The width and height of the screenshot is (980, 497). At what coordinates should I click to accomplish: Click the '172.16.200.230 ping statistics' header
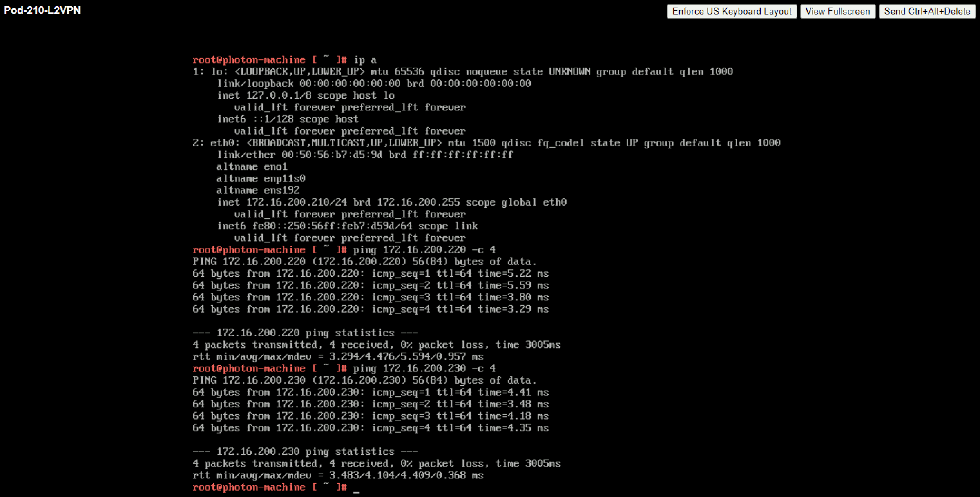click(x=305, y=452)
